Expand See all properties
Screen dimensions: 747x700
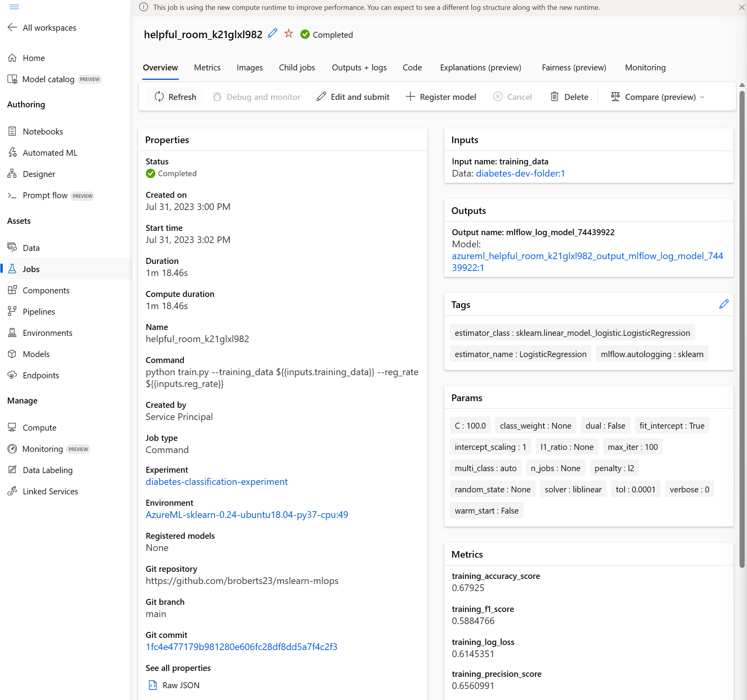click(x=178, y=668)
